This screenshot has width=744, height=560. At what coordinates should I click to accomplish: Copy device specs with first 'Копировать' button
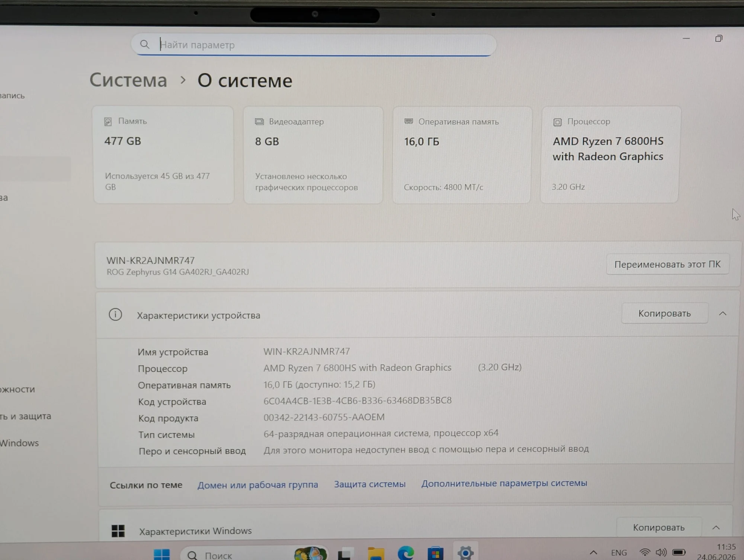point(664,313)
